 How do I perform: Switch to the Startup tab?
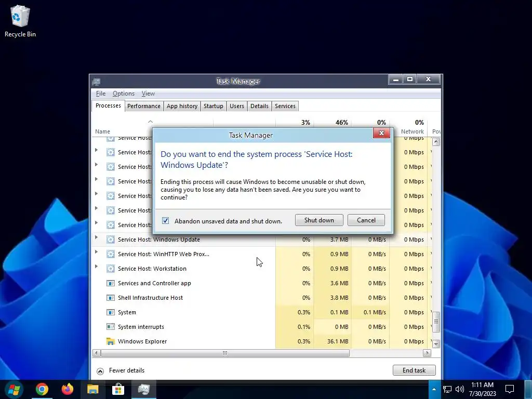click(214, 106)
